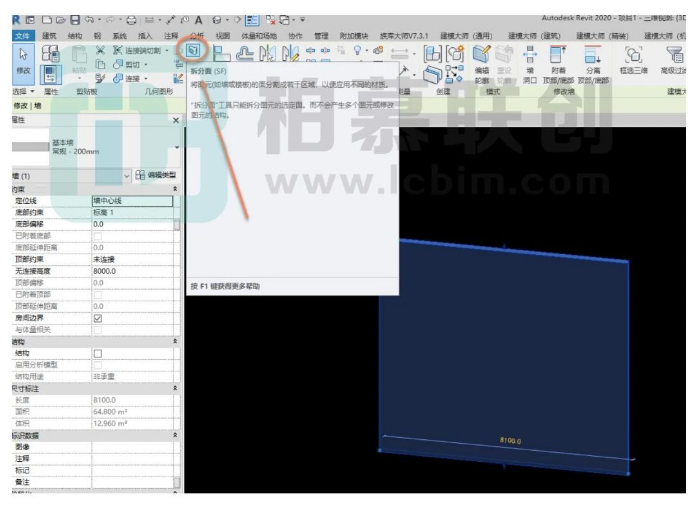This screenshot has width=688, height=507.
Task: Click the Open folder icon in quick access
Action: pyautogui.click(x=61, y=20)
